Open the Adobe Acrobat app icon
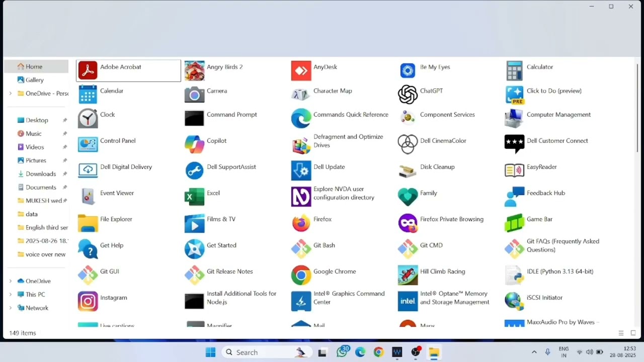 tap(88, 70)
